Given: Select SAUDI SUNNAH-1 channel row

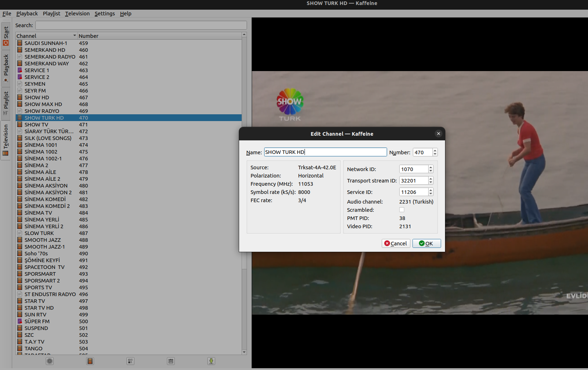Looking at the screenshot, I should [129, 43].
